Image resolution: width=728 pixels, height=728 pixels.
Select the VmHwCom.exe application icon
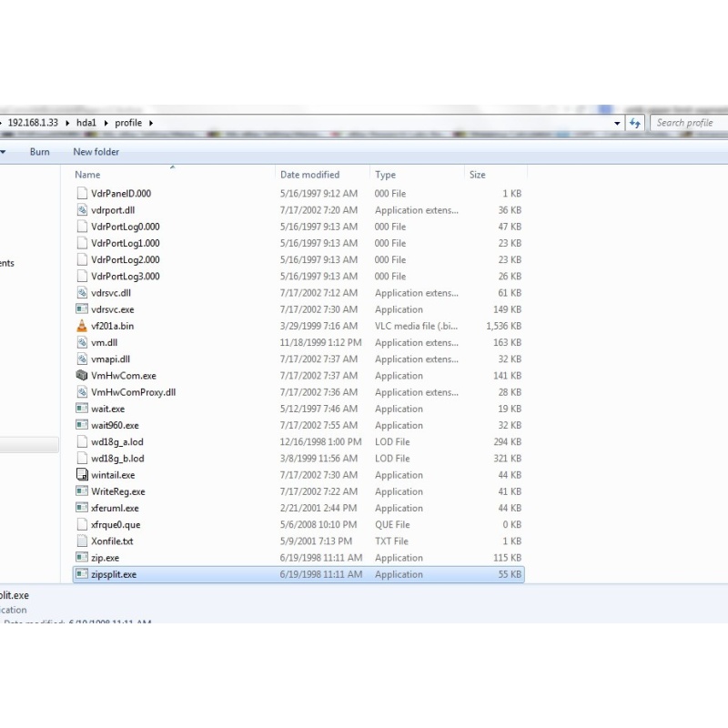coord(82,376)
